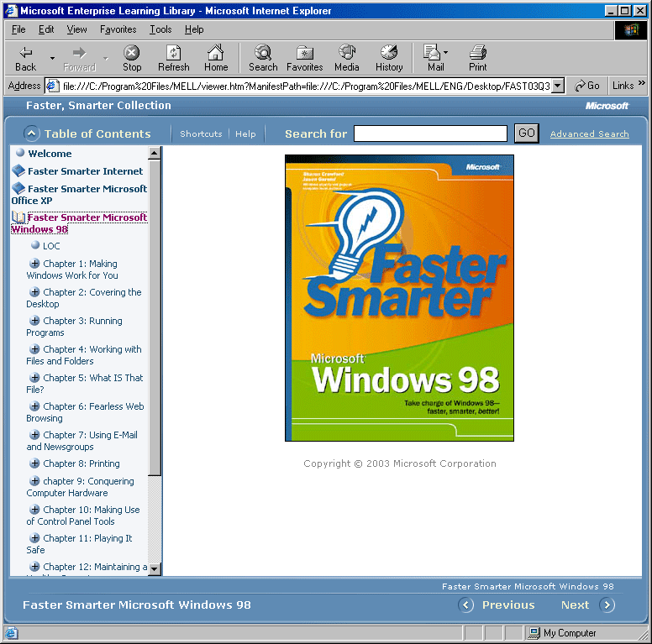652x644 pixels.
Task: Expand Chapter 10: Making Use of Control Panel Tools
Action: pos(35,509)
